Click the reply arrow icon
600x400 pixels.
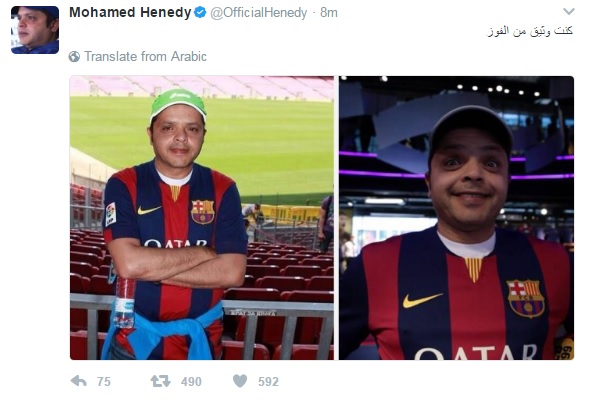[79, 381]
